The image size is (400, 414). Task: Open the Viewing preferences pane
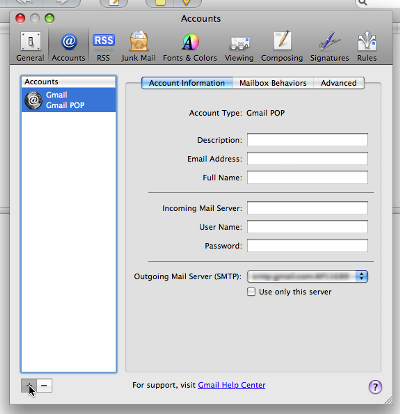[239, 47]
